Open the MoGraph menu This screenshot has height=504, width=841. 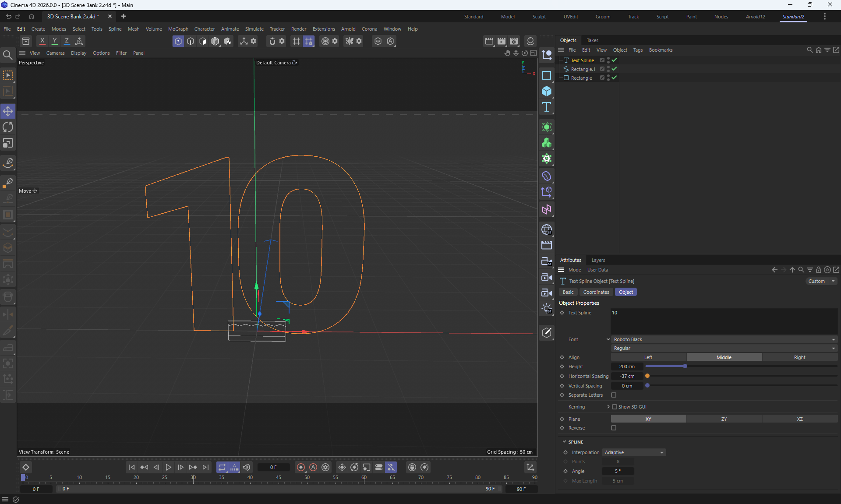(x=178, y=29)
